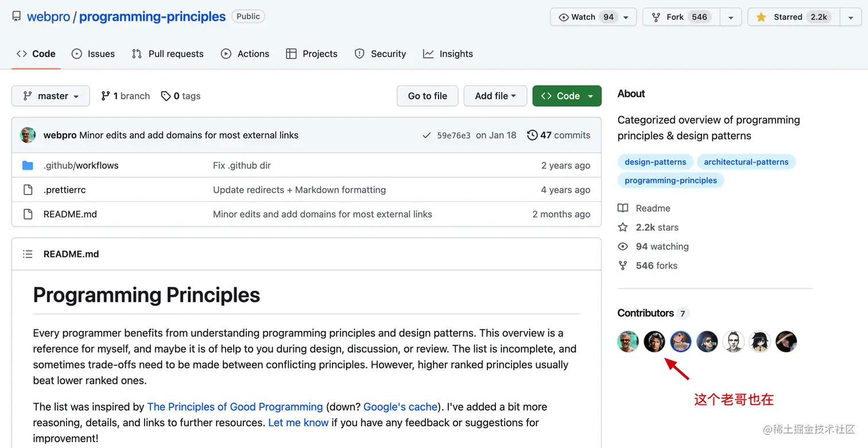Click the fifth contributor avatar
Viewport: 868px width, 448px height.
[x=734, y=342]
